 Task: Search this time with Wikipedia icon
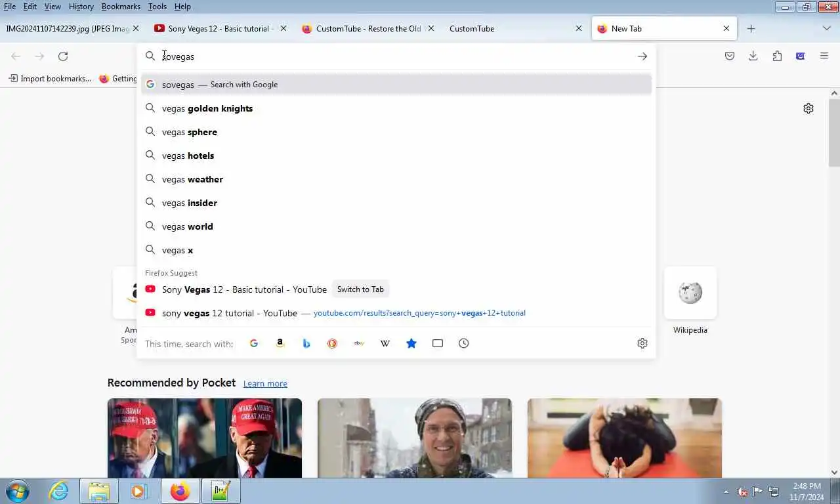pyautogui.click(x=385, y=343)
